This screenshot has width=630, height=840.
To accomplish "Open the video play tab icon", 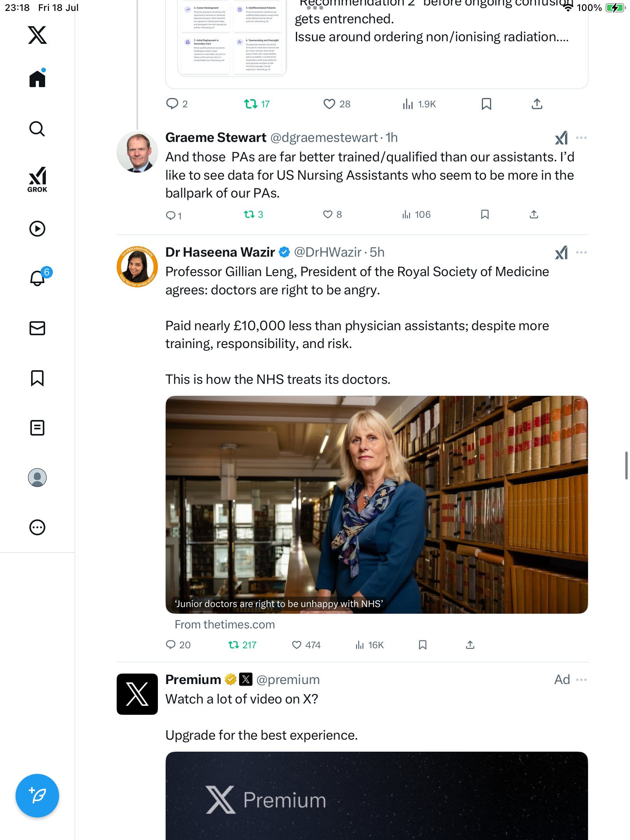I will pyautogui.click(x=37, y=229).
